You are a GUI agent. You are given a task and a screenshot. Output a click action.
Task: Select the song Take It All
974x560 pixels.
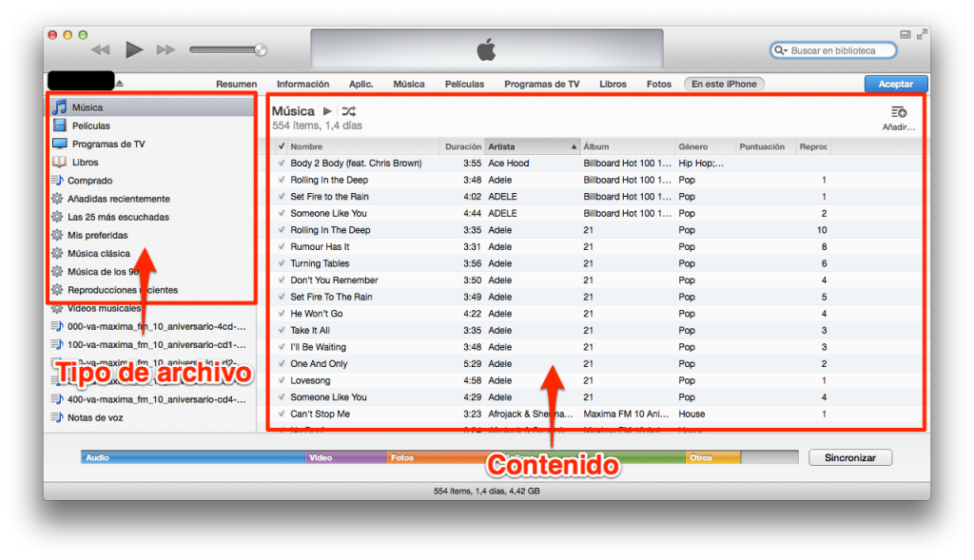pyautogui.click(x=310, y=330)
